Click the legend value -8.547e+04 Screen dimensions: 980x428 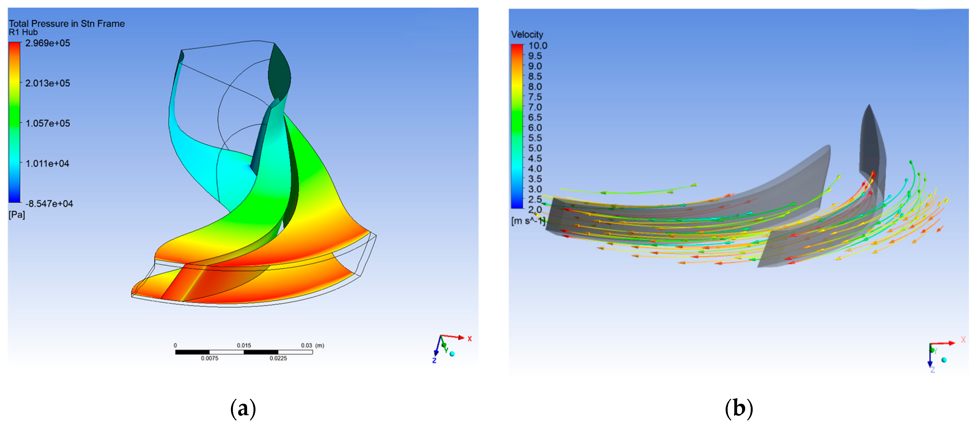pyautogui.click(x=49, y=204)
